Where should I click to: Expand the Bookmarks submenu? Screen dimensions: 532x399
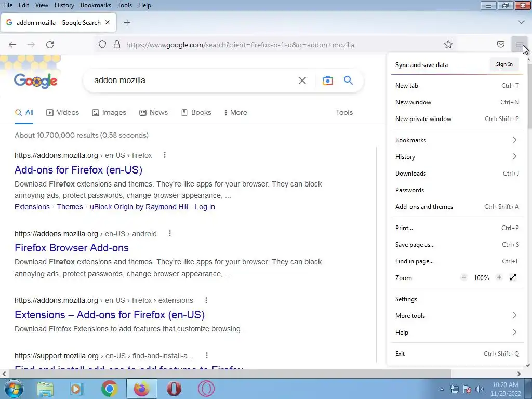click(457, 140)
